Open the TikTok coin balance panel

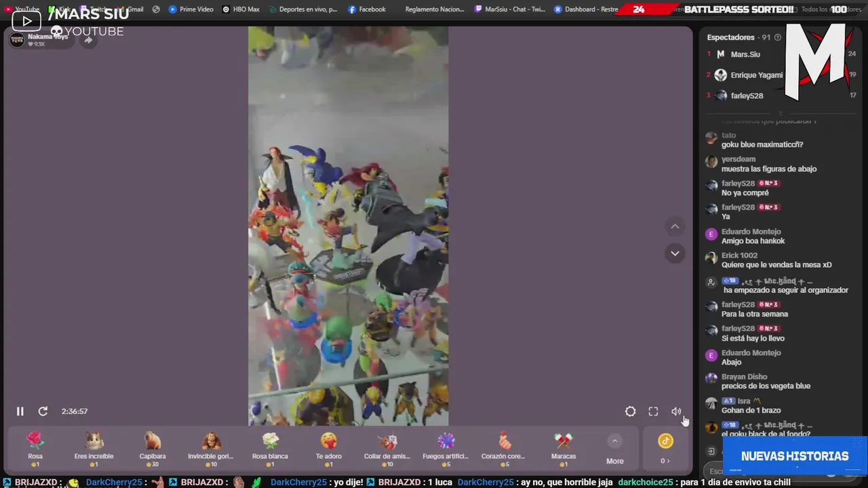coord(665,449)
